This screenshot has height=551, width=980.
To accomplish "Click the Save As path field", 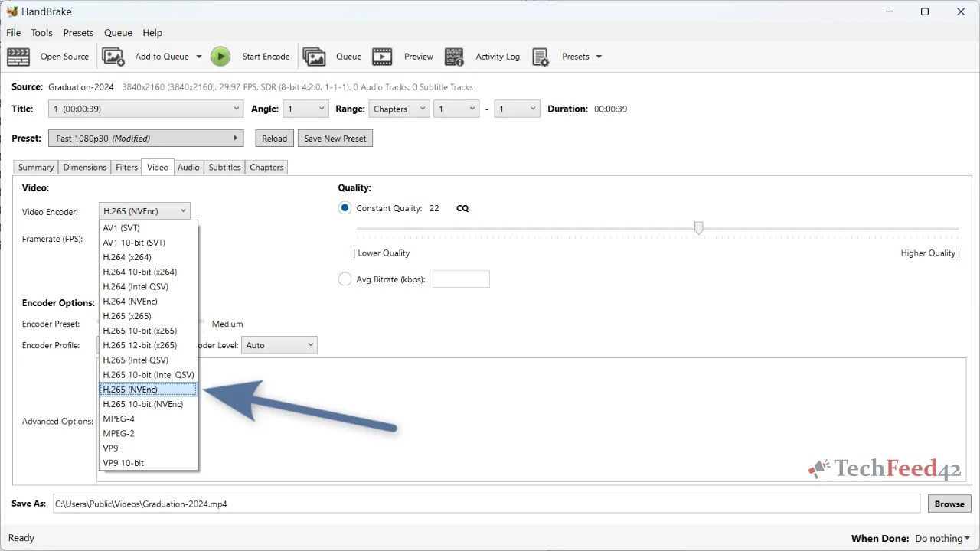I will (x=487, y=504).
